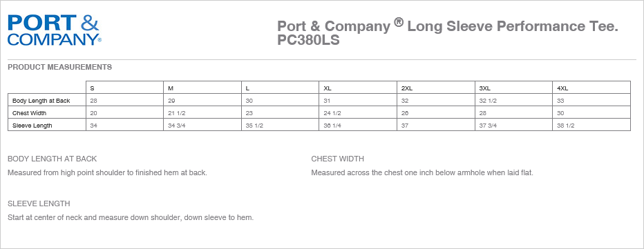The width and height of the screenshot is (644, 249).
Task: Click the CHEST WIDTH description heading
Action: [x=338, y=159]
